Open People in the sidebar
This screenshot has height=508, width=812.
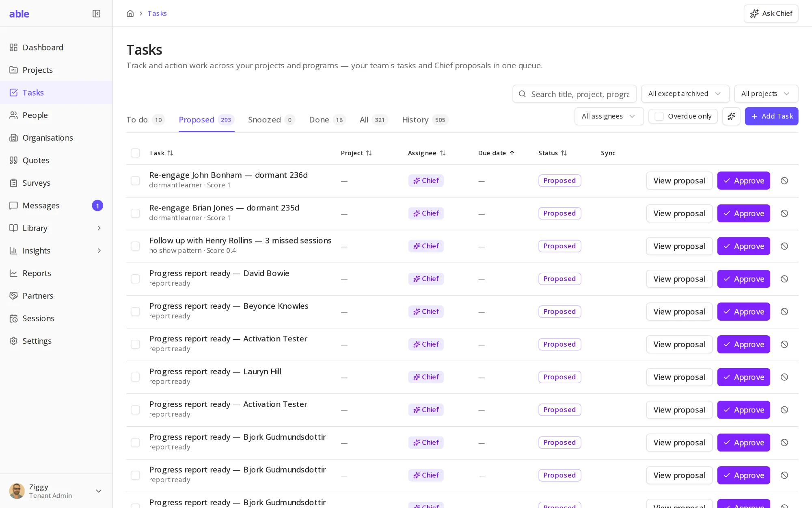[56, 115]
